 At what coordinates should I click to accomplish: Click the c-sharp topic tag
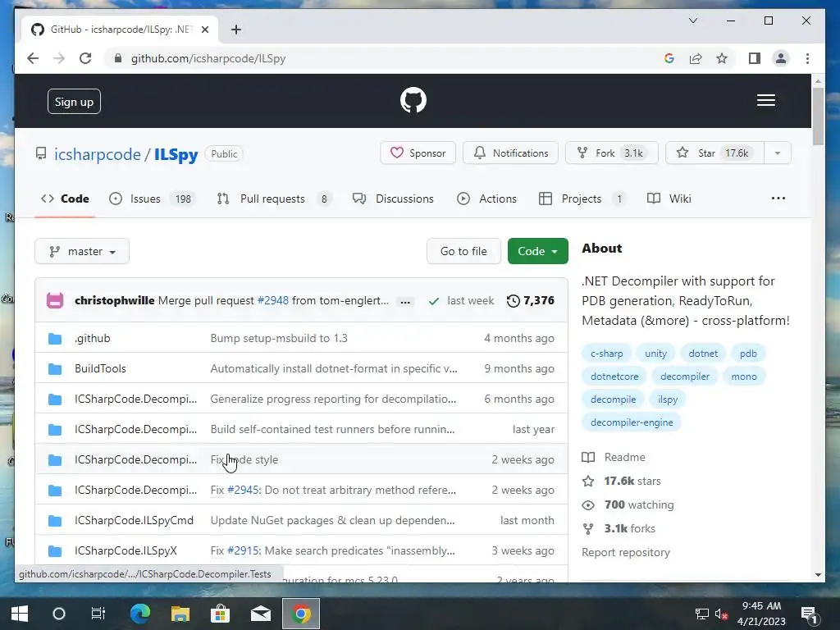(x=606, y=354)
